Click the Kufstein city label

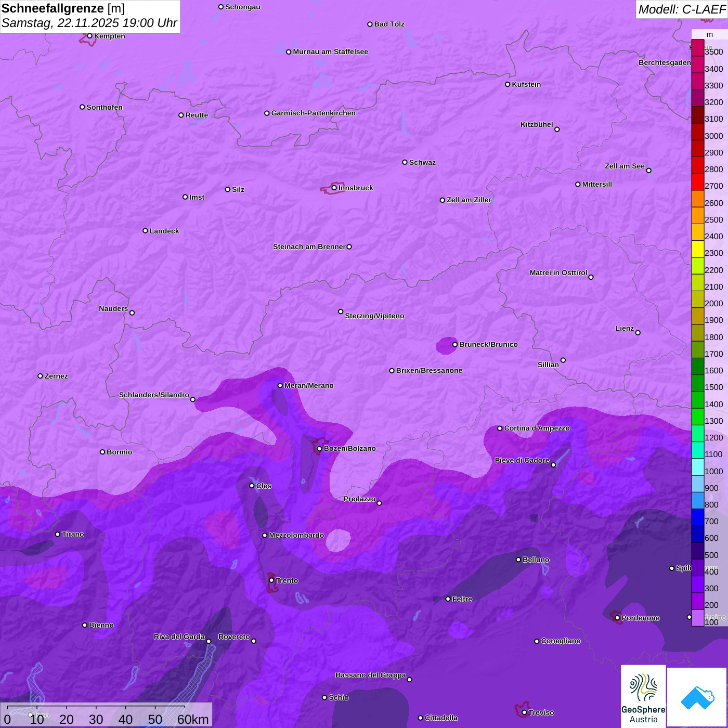[x=526, y=84]
